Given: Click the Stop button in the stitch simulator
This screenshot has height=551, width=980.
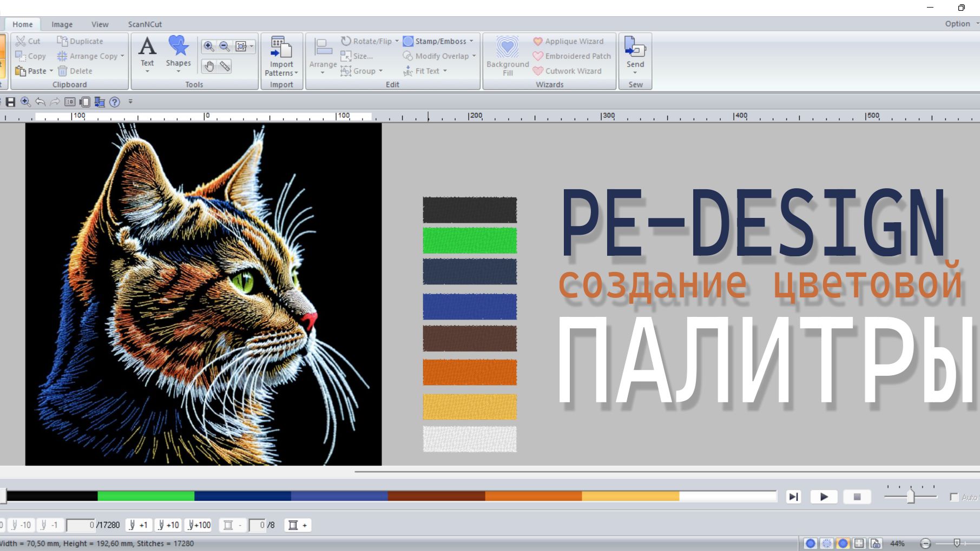Looking at the screenshot, I should [x=857, y=496].
